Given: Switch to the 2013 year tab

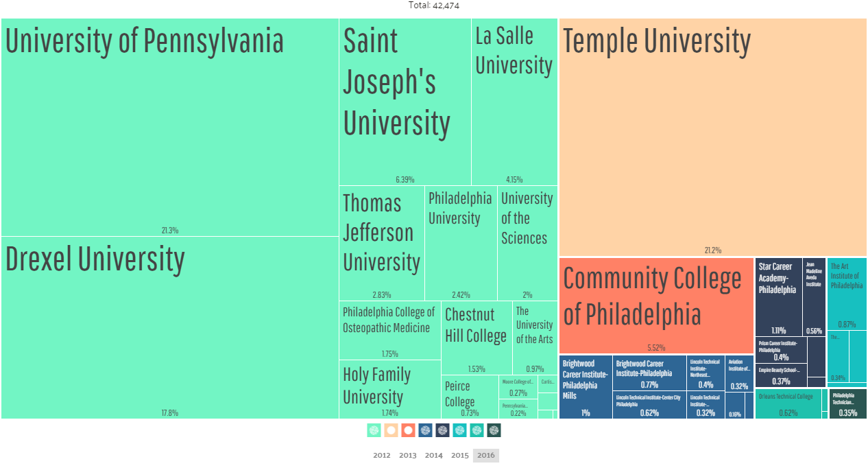Looking at the screenshot, I should pos(408,455).
